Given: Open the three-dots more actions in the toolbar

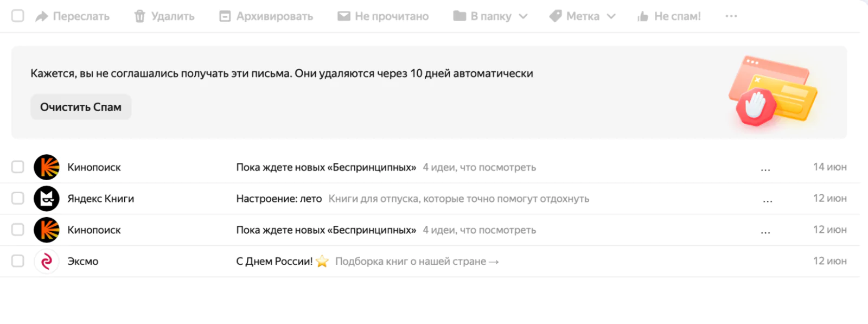Looking at the screenshot, I should [x=731, y=16].
